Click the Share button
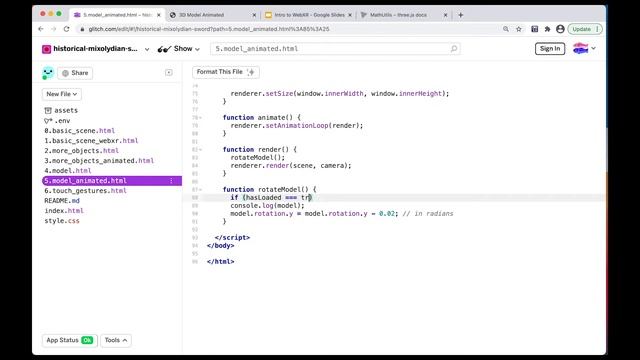 (75, 73)
